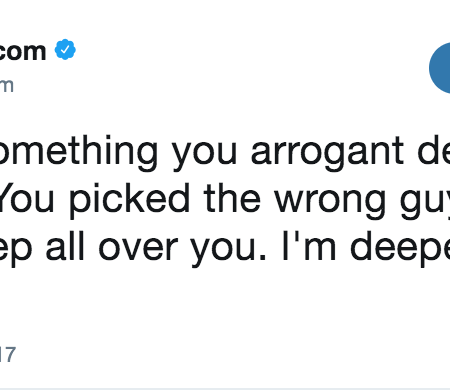Open the tweet timestamp ending in '17'
Image resolution: width=450 pixels, height=390 pixels.
coord(8,355)
